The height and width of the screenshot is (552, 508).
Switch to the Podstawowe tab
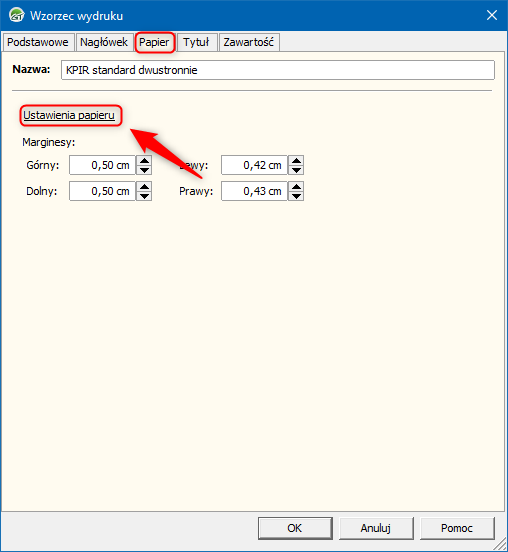click(x=38, y=42)
